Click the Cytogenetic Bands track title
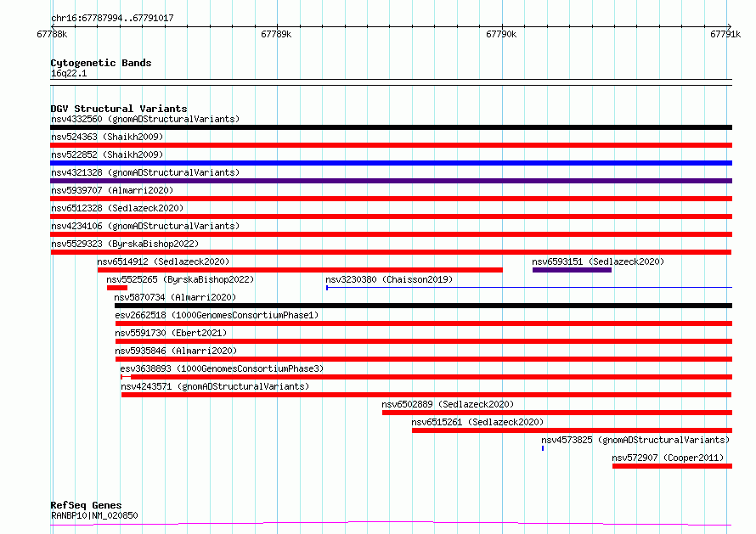 pyautogui.click(x=101, y=63)
